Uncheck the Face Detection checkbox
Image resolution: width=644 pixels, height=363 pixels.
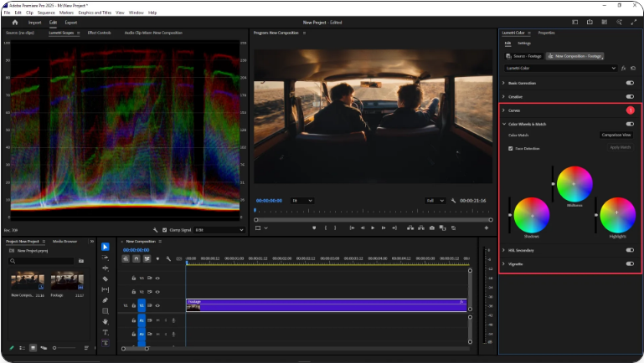pos(511,148)
